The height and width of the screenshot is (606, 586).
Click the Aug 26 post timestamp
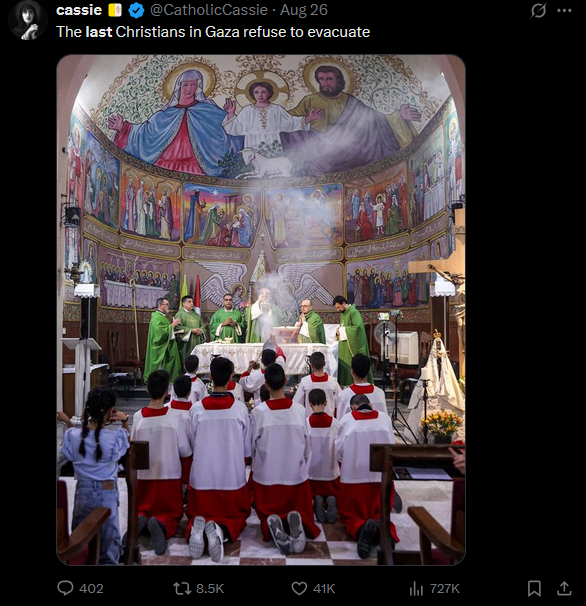304,10
